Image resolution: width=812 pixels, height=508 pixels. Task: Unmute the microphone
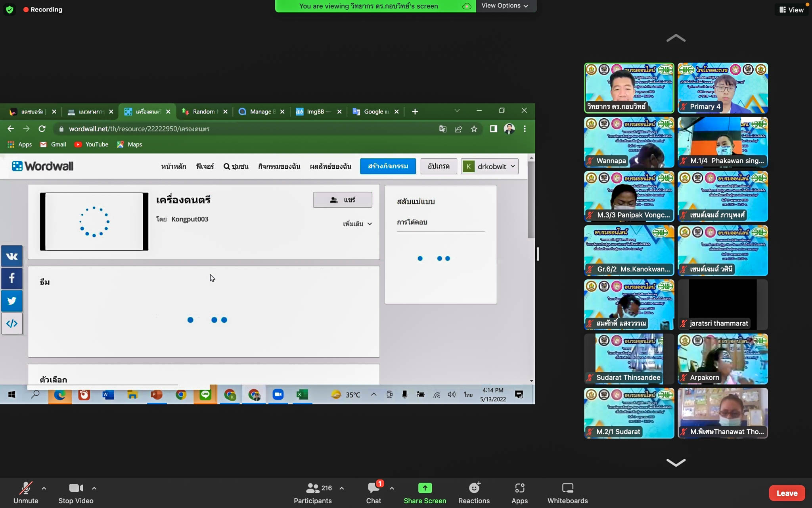coord(26,488)
